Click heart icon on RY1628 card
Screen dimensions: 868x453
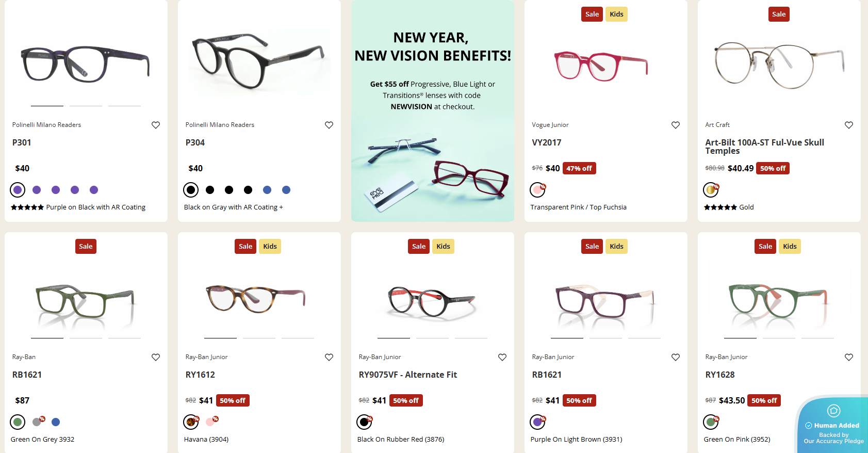pyautogui.click(x=849, y=357)
